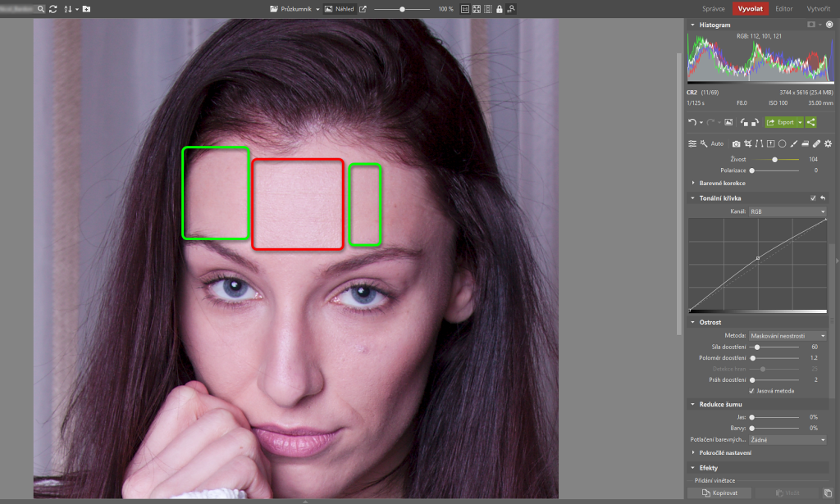
Task: Select the align horizon tool icon
Action: [x=770, y=143]
